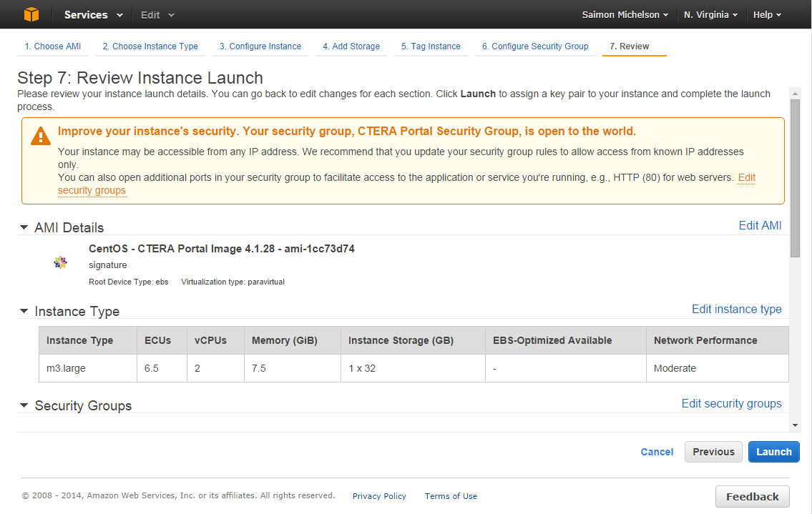Click the CentOS - CTERA Portal Image title
The height and width of the screenshot is (514, 812).
pos(222,249)
